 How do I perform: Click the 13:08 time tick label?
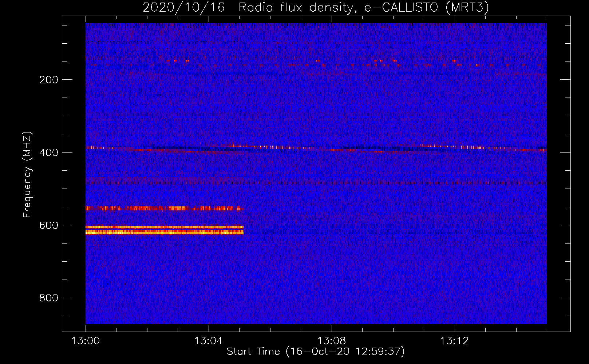(x=332, y=341)
